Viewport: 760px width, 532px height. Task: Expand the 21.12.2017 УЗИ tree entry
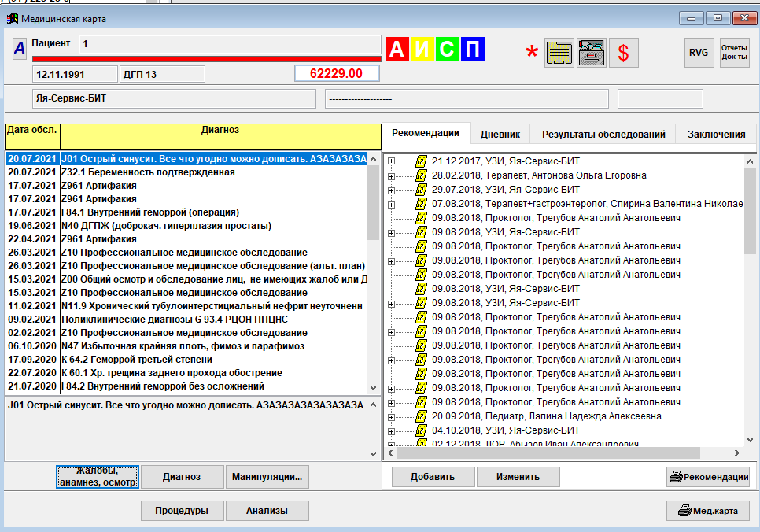[392, 161]
